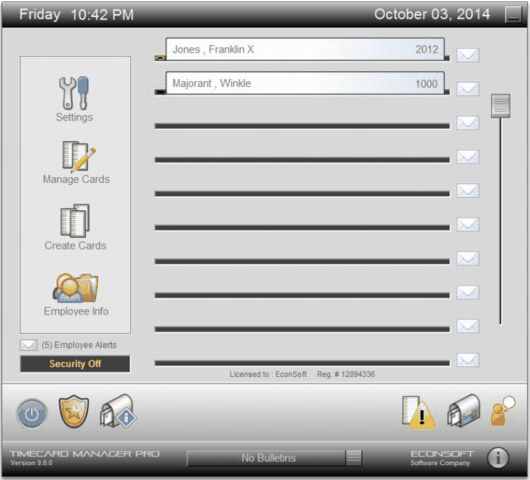Click the Version 9.0.0 text
Viewport: 530px width, 480px height.
pyautogui.click(x=31, y=463)
